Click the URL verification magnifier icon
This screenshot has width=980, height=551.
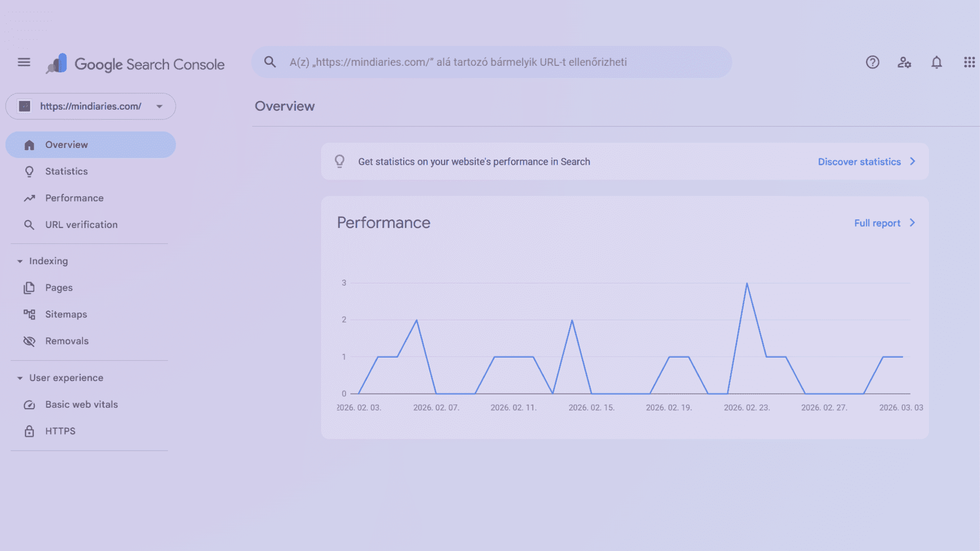(x=29, y=225)
